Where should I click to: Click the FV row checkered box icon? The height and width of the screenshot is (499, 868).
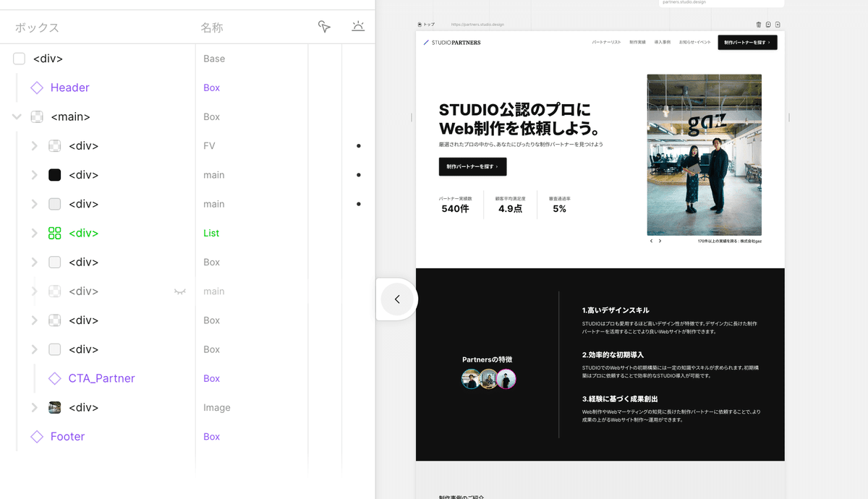coord(54,145)
